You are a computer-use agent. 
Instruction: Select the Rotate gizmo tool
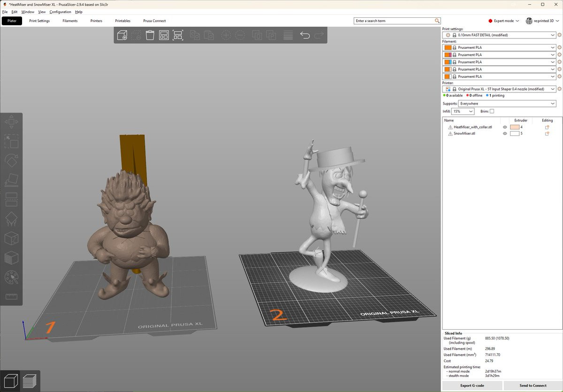tap(11, 161)
